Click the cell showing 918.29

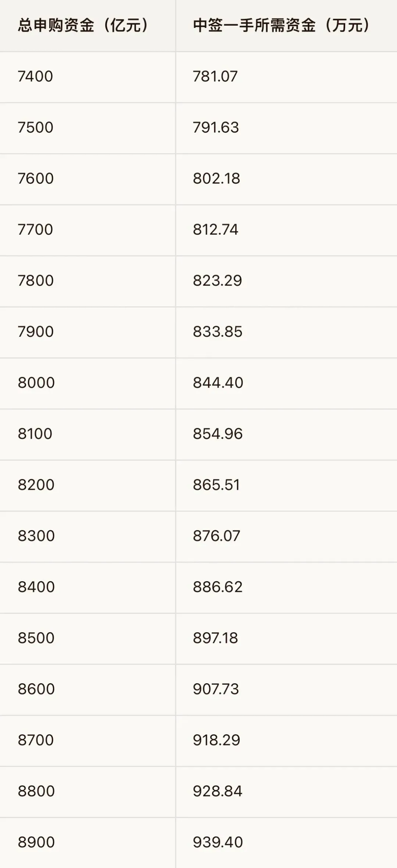tap(286, 741)
